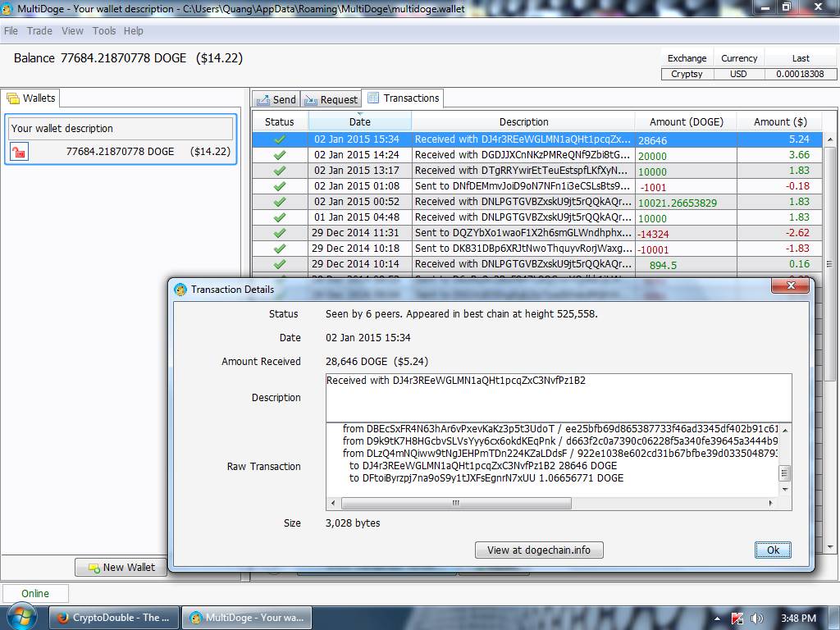Screen dimensions: 840x630
Task: Sort transactions by Date column header
Action: pyautogui.click(x=360, y=121)
